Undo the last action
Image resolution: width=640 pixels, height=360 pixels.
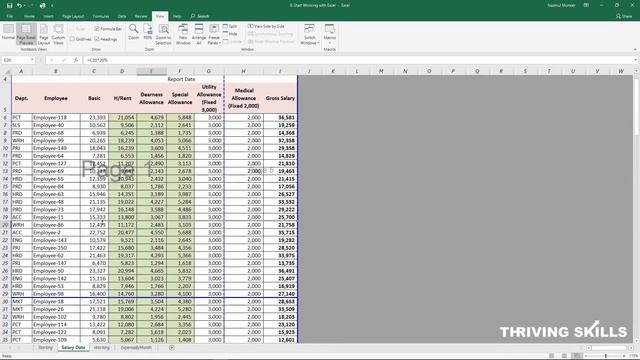(19, 6)
